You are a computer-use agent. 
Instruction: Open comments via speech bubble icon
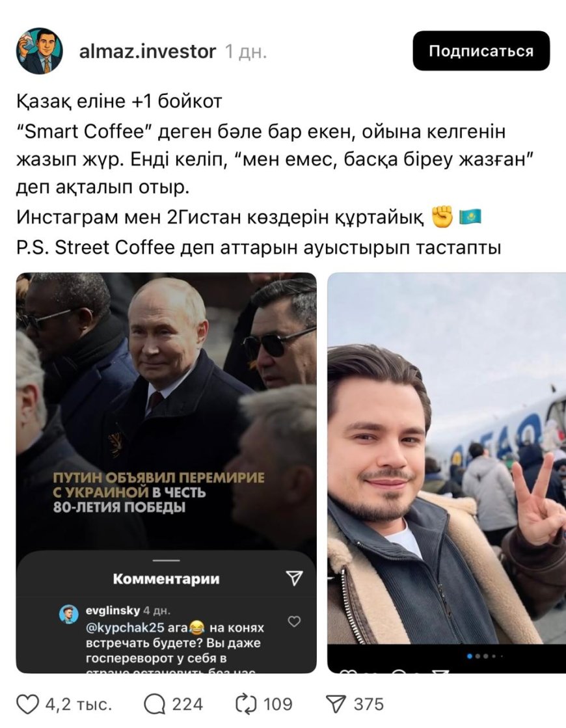[x=155, y=705]
